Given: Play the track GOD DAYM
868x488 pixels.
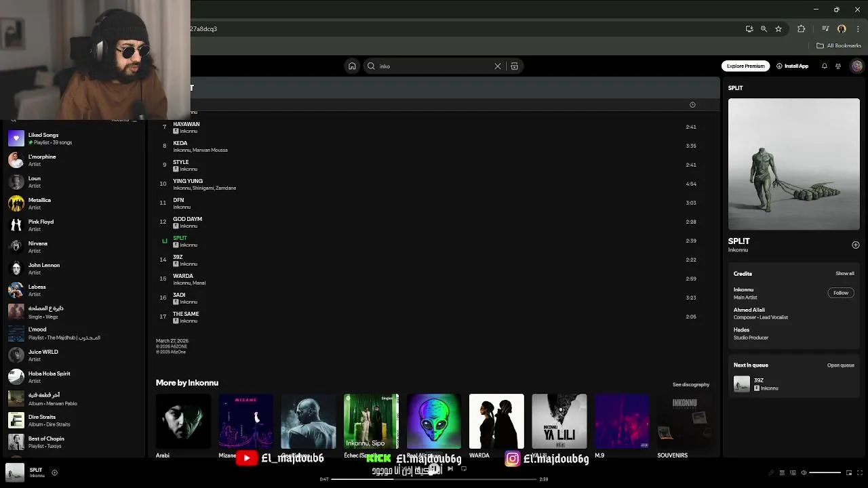Looking at the screenshot, I should pos(433,222).
